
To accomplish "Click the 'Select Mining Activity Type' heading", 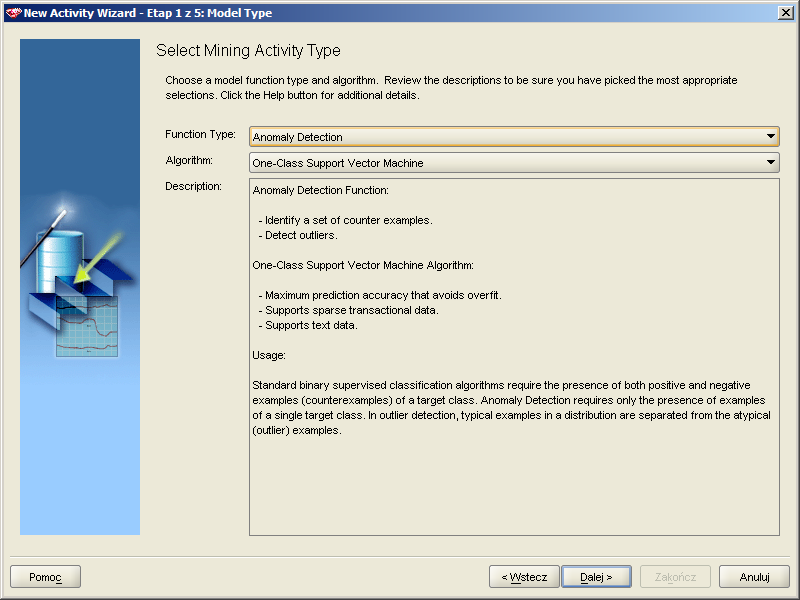I will pos(248,51).
